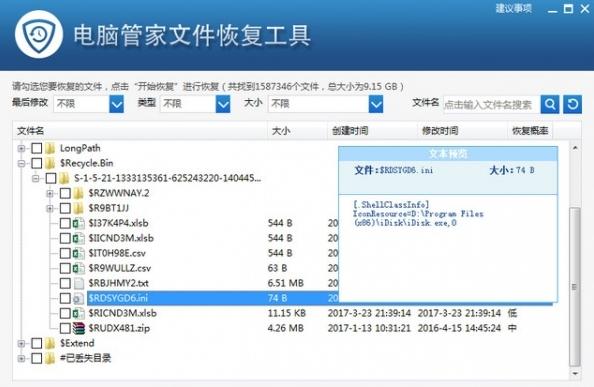Expand the #已丢失目录 tree node
594x387 pixels.
[22, 358]
